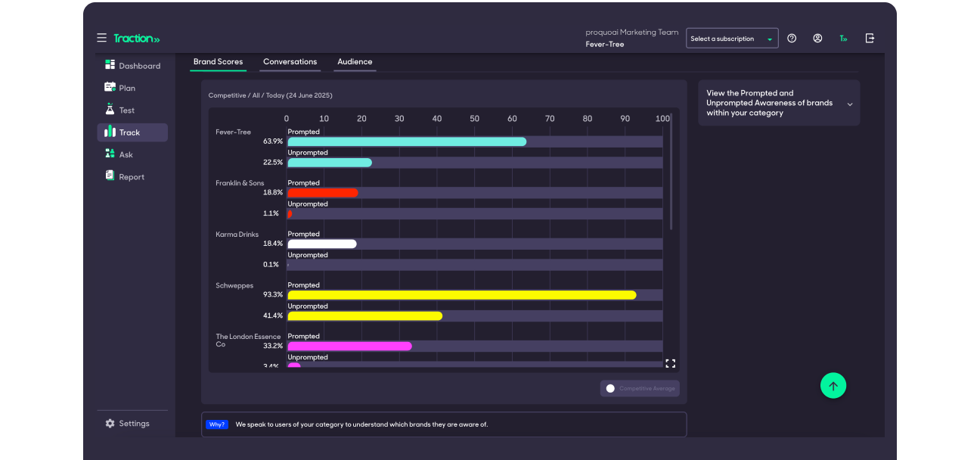
Task: Click the chart vertical scrollbar
Action: (671, 172)
